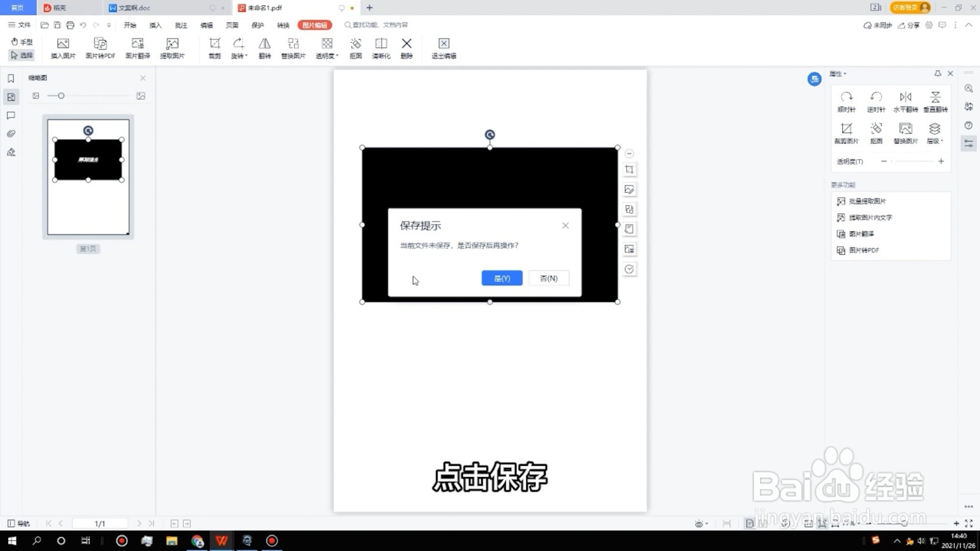
Task: Click 顺时针 clockwise rotate in the properties panel
Action: 846,101
